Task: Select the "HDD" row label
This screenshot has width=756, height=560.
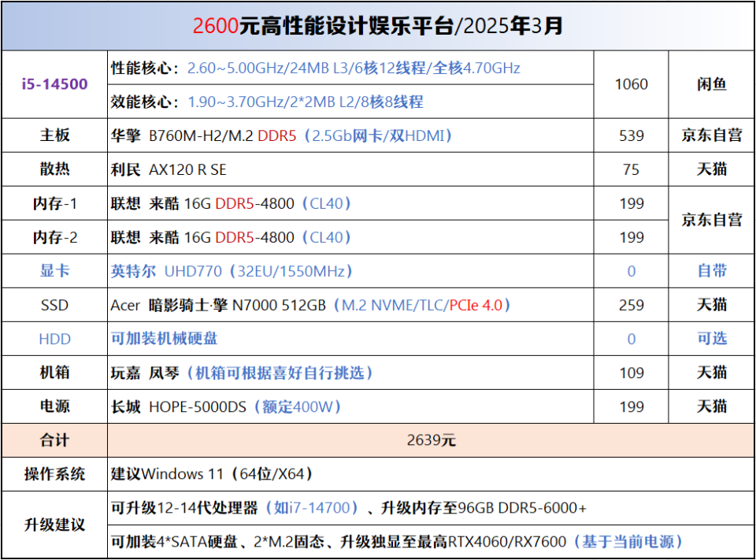Action: [x=54, y=339]
